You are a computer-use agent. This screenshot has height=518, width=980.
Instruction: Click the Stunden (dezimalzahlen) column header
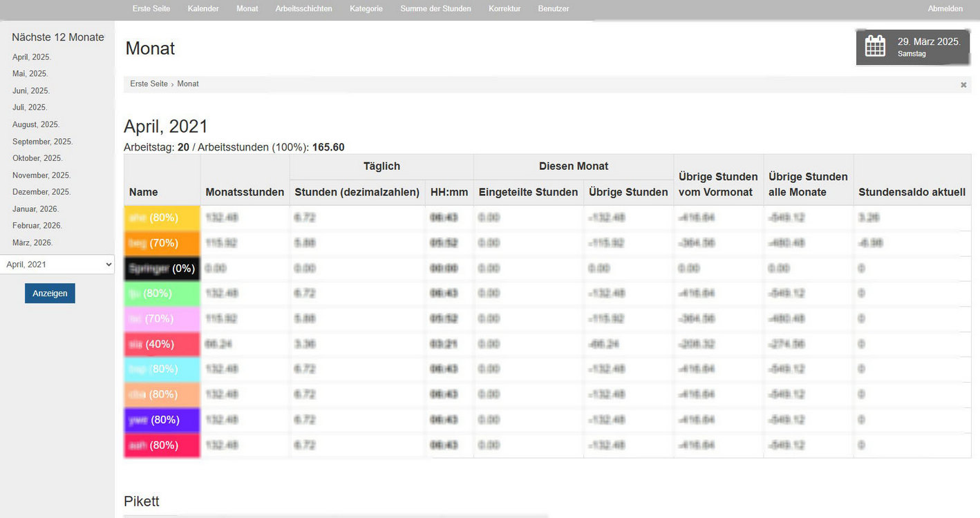click(357, 192)
